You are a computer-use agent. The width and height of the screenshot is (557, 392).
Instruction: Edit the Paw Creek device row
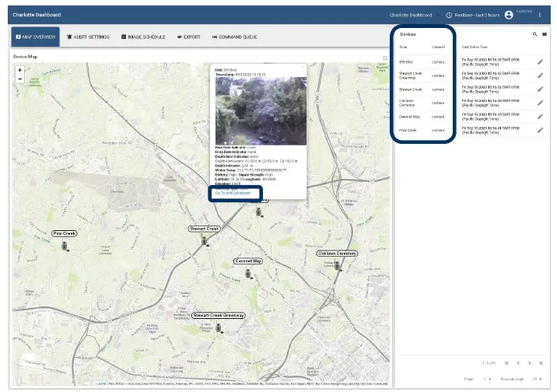click(541, 130)
